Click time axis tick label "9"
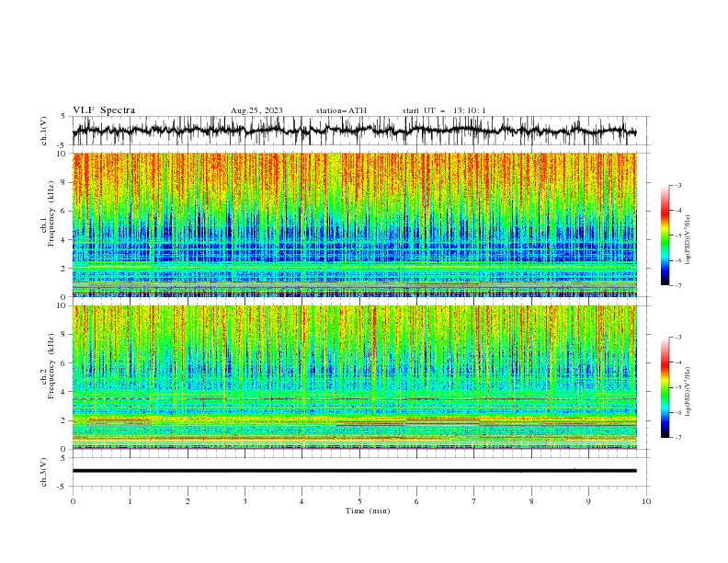The width and height of the screenshot is (728, 563). [x=588, y=501]
